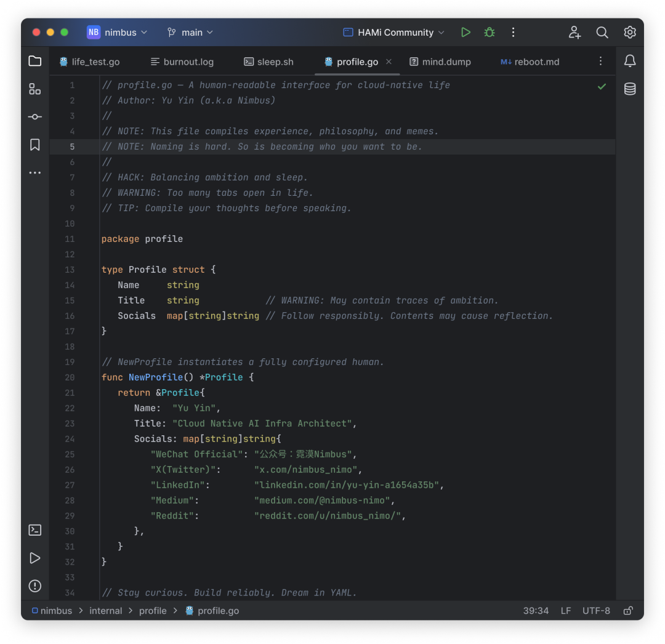Click the NewProfile function name

click(x=156, y=377)
